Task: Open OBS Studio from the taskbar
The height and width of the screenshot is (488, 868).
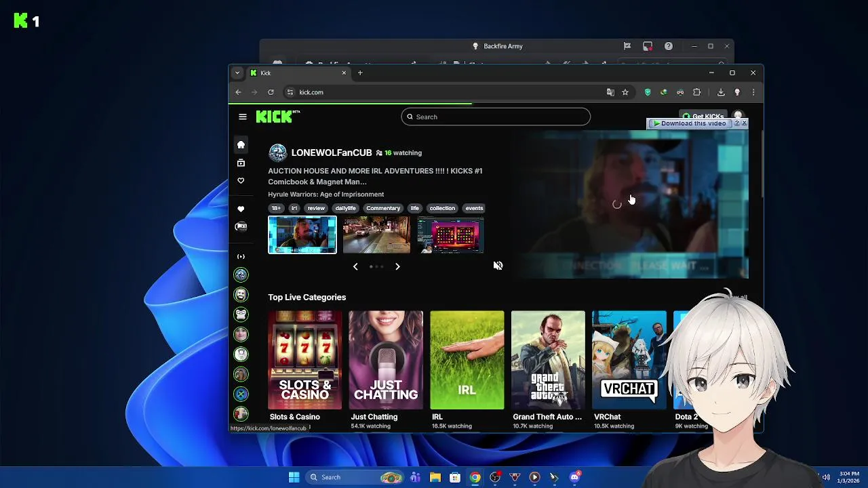Action: (x=495, y=477)
